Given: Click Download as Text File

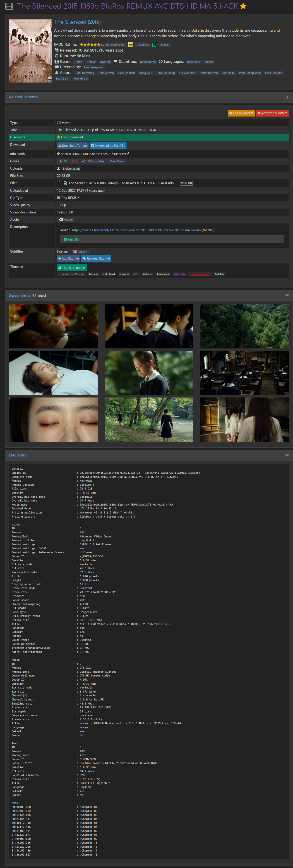Looking at the screenshot, I should (x=108, y=146).
